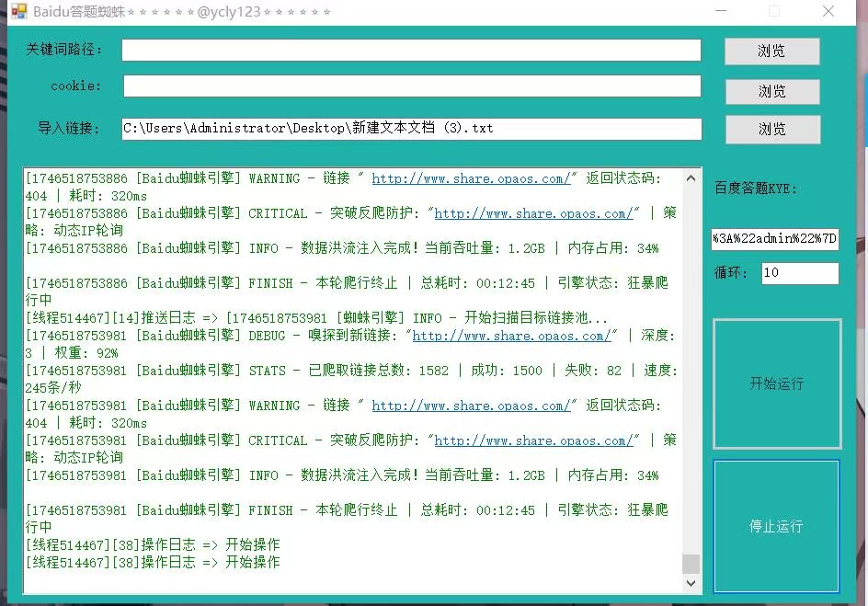Click the log scrollbar up arrow
The image size is (868, 606).
click(691, 178)
